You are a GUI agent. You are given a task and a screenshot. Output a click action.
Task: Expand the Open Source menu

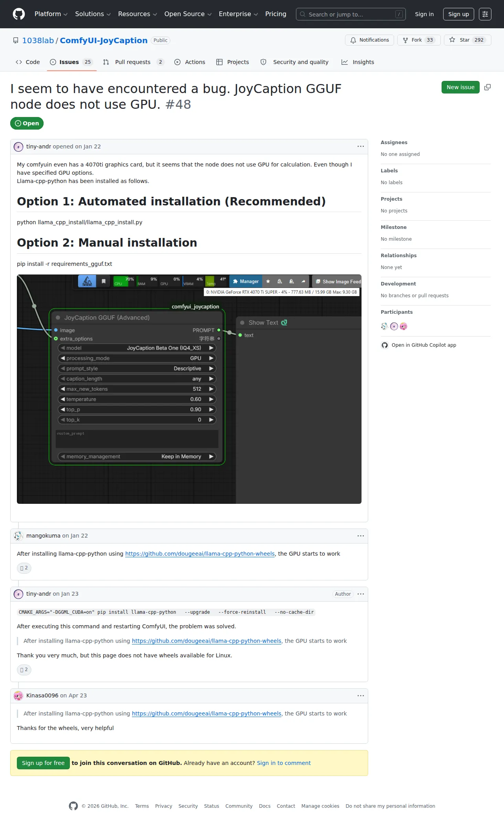188,14
